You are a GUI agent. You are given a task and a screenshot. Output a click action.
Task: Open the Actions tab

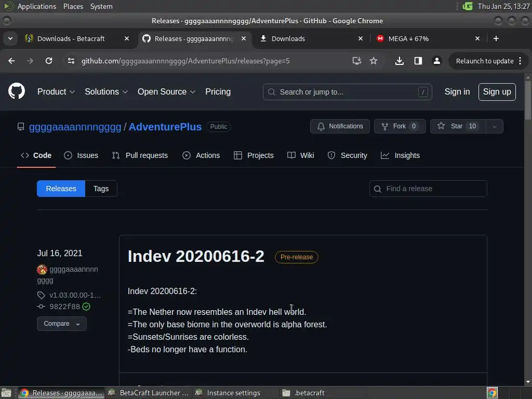point(201,155)
